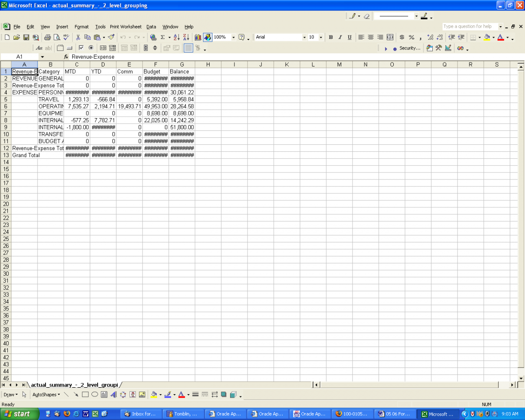Viewport: 525px width, 420px height.
Task: Copy the selected cell
Action: (87, 37)
